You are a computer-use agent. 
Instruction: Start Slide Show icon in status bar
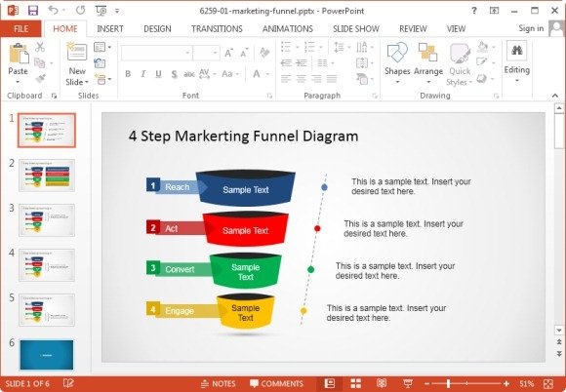[x=408, y=383]
